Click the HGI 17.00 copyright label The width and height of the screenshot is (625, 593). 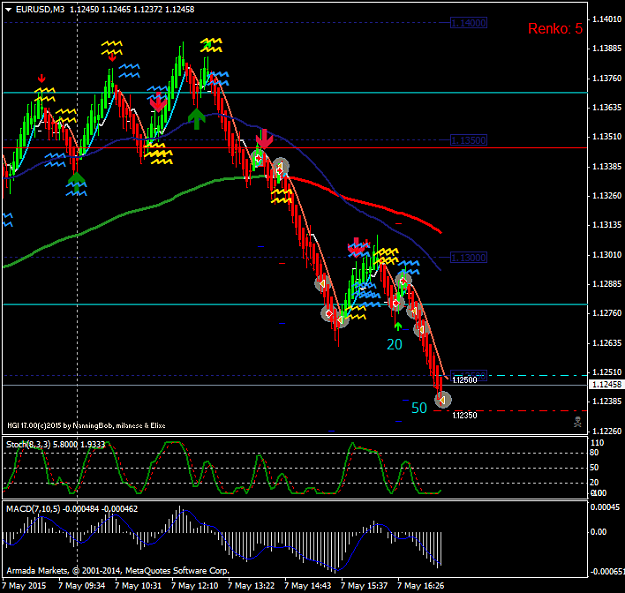pos(86,426)
